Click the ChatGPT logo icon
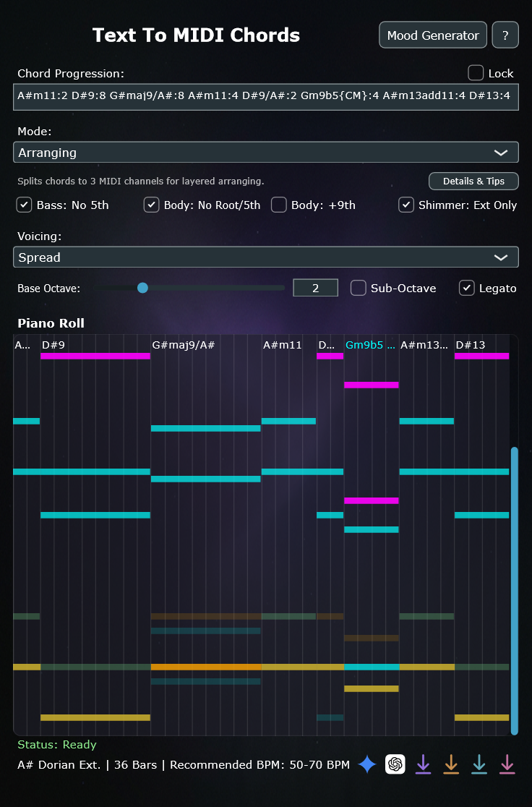 [395, 764]
